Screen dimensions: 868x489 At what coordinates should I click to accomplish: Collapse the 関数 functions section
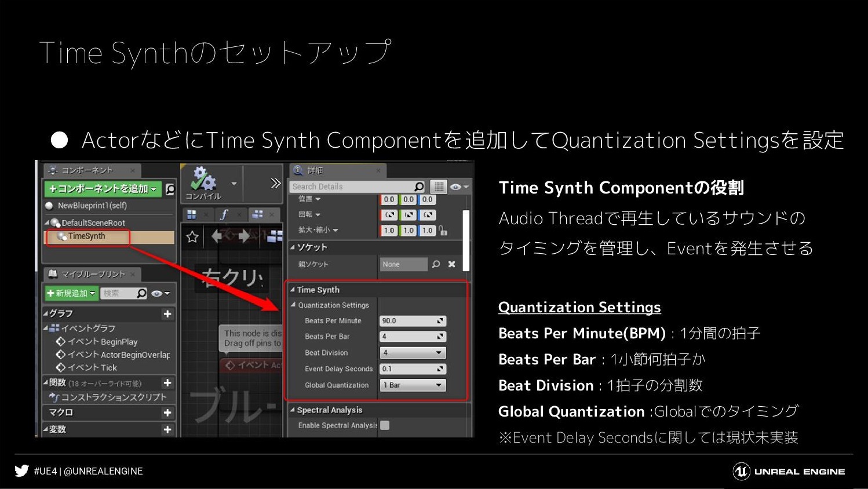coord(46,382)
